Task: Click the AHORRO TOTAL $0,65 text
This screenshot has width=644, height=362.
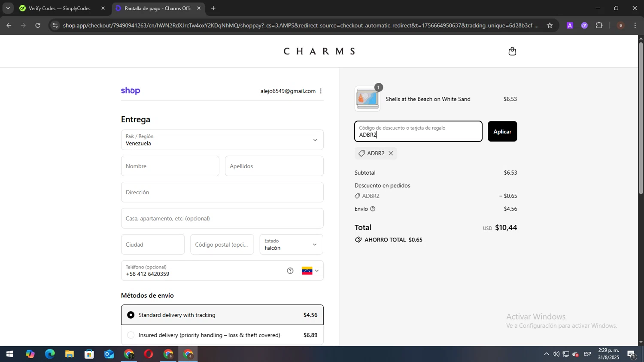Action: coord(393,240)
